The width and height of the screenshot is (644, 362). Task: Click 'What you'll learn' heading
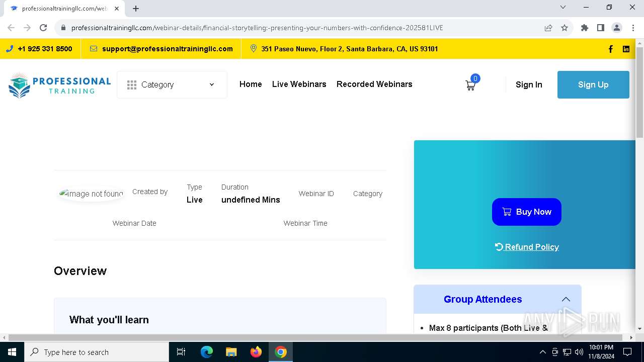click(x=109, y=320)
